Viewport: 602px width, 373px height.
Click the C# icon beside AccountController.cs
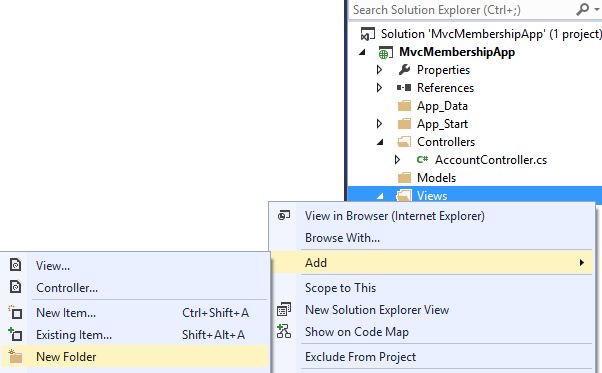click(x=422, y=159)
